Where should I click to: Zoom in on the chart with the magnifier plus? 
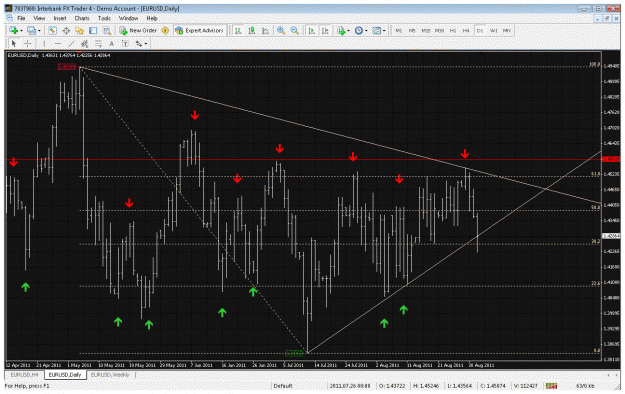[x=281, y=30]
